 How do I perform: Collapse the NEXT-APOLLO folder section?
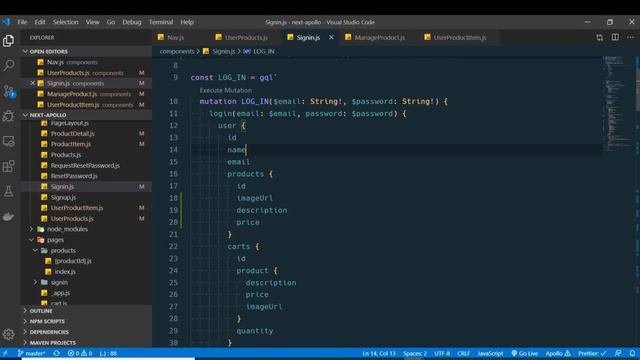[47, 115]
